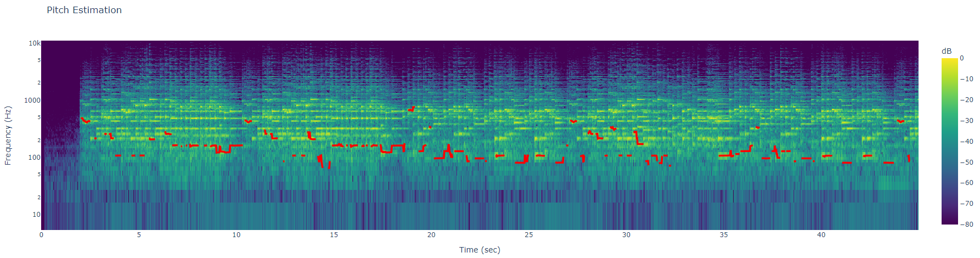Select the −40 tick on the dB colorbar

(x=966, y=141)
